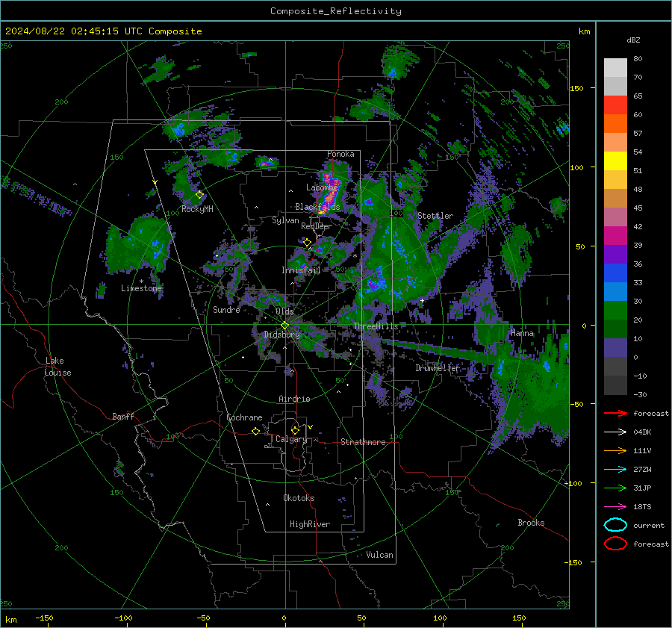
Task: Click the green 31JP arrow icon
Action: click(615, 488)
